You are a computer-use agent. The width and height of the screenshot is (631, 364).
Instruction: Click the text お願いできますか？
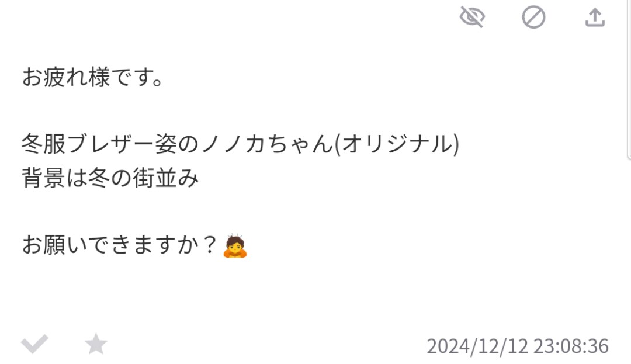tap(120, 245)
